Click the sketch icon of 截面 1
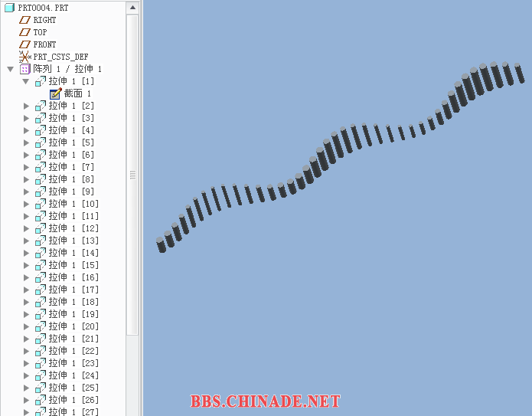This screenshot has width=532, height=416. point(55,93)
